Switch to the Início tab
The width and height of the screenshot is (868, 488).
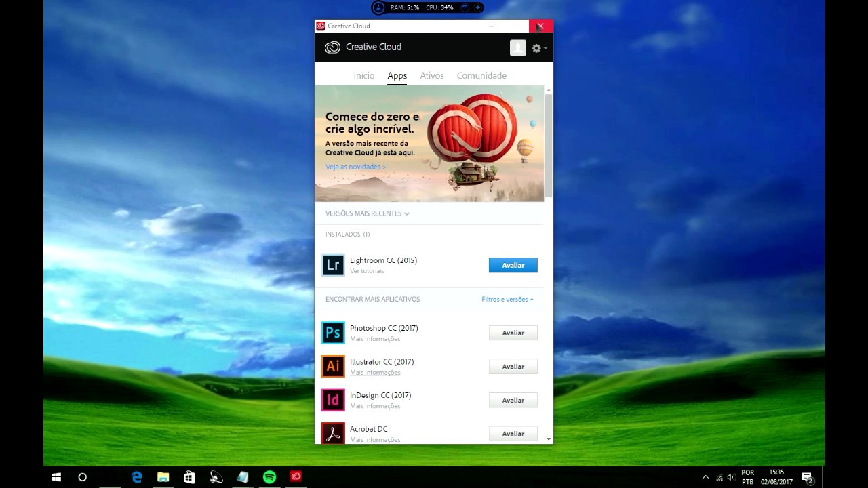[363, 75]
